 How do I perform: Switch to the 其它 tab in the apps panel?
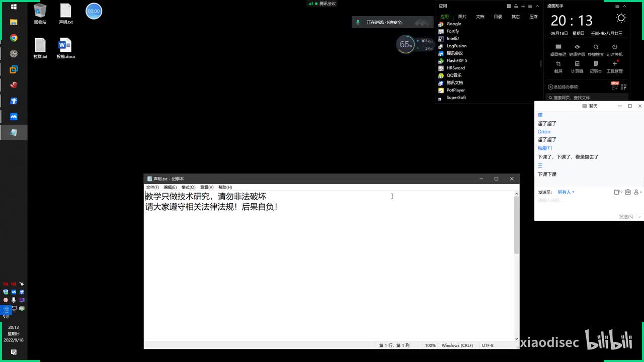click(x=516, y=17)
